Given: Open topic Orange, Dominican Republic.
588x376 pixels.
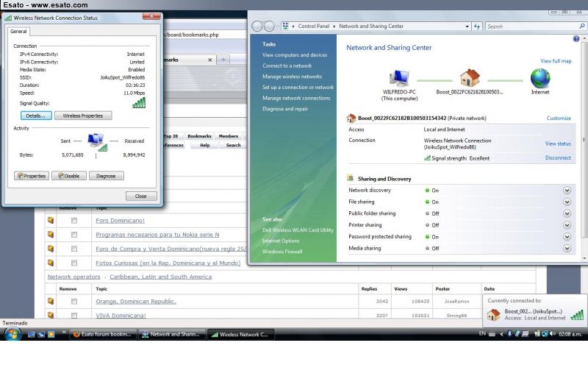Looking at the screenshot, I should click(136, 302).
